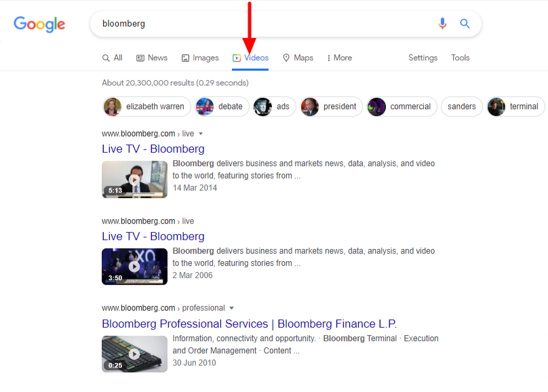The image size is (548, 392).
Task: Select the president filter chip
Action: 332,106
